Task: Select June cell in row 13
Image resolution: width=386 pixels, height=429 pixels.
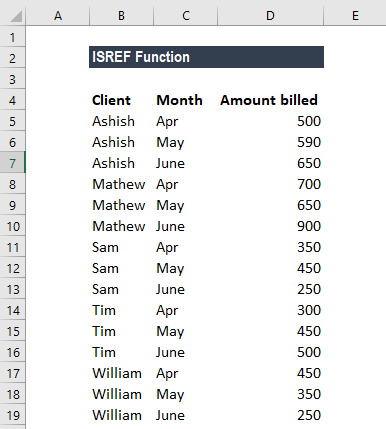Action: point(186,289)
